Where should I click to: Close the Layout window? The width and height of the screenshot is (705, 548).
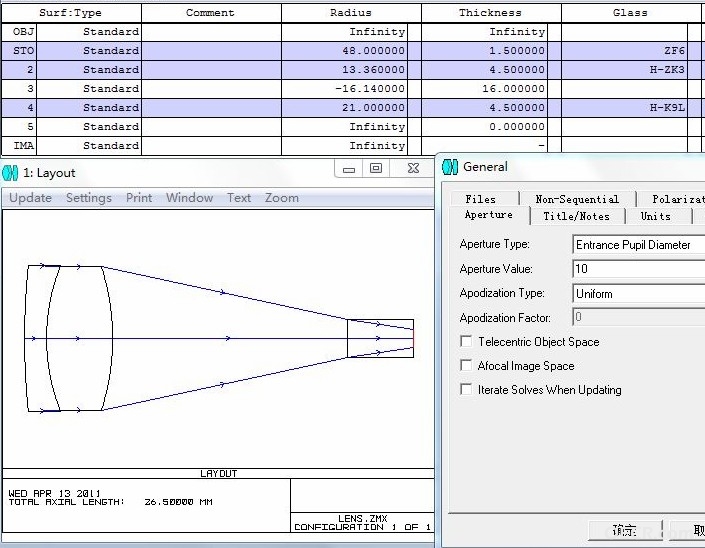413,169
